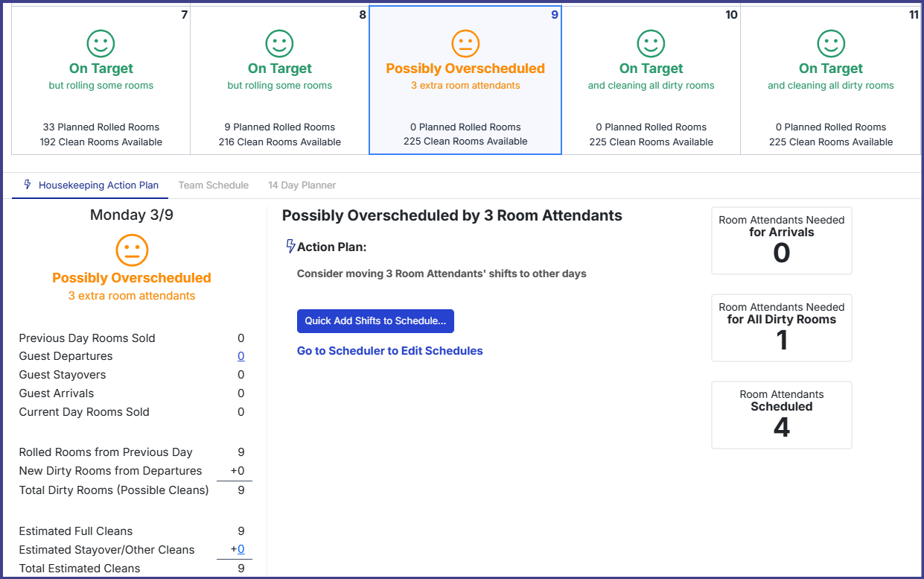Viewport: 924px width, 579px height.
Task: Select Room Attendants Needed for Arrivals card
Action: pyautogui.click(x=781, y=241)
